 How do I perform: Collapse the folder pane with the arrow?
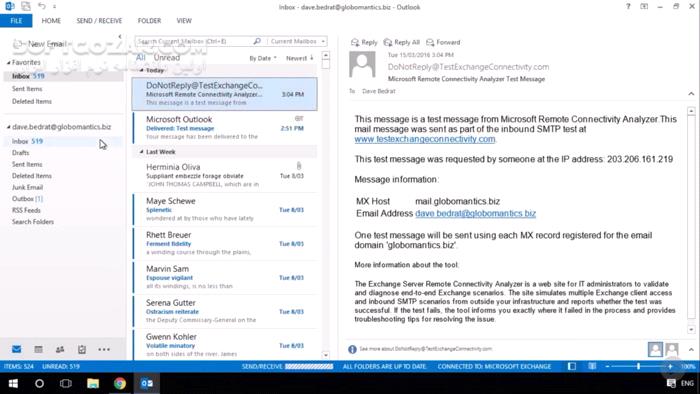pos(120,37)
